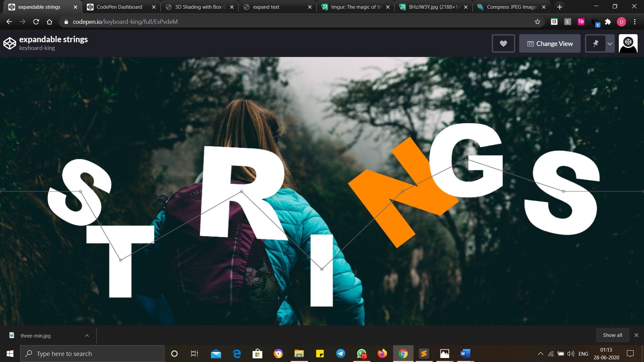The width and height of the screenshot is (644, 362).
Task: Click the heart (love pen) icon
Action: (503, 44)
